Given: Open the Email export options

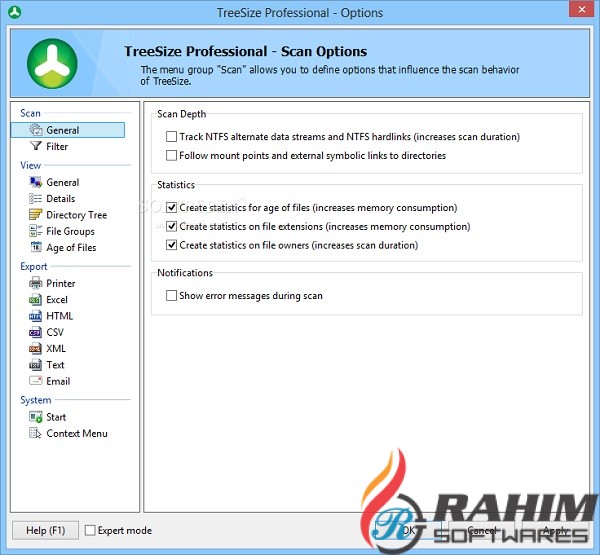Looking at the screenshot, I should tap(58, 381).
